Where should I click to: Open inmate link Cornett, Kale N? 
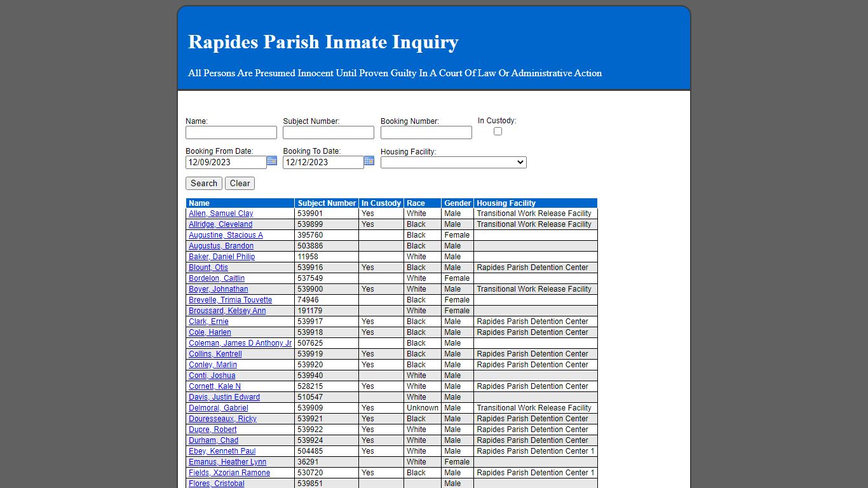[215, 386]
